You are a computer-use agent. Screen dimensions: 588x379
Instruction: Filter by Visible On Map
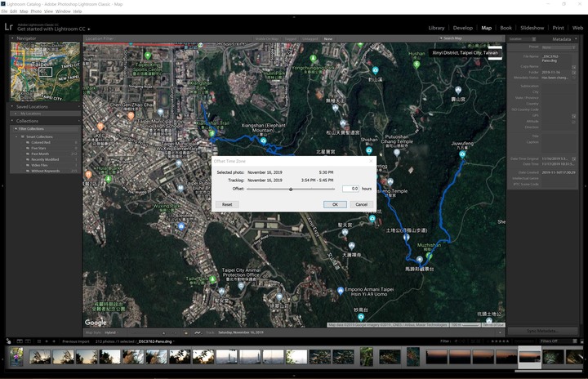266,38
